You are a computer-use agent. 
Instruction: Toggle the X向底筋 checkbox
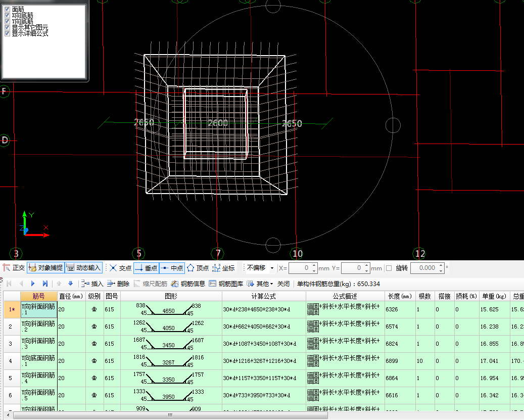(x=8, y=15)
